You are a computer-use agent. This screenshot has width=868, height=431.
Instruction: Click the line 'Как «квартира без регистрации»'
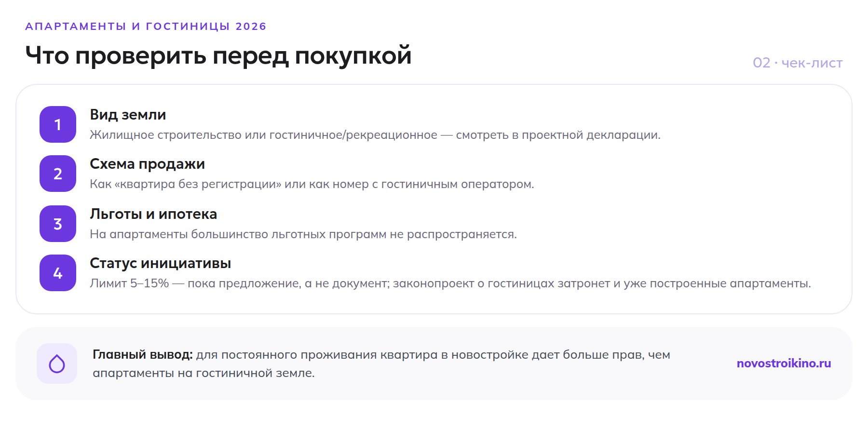[x=312, y=184]
